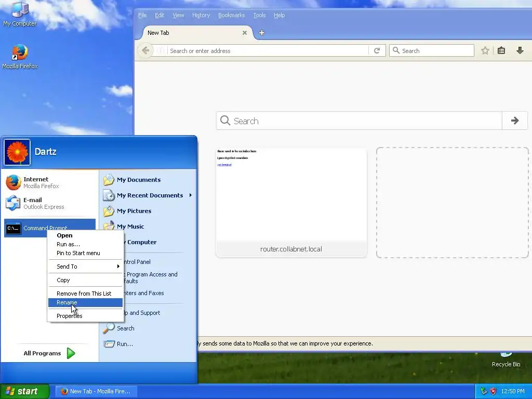Open the Help menu in Firefox
The height and width of the screenshot is (399, 532).
tap(279, 15)
